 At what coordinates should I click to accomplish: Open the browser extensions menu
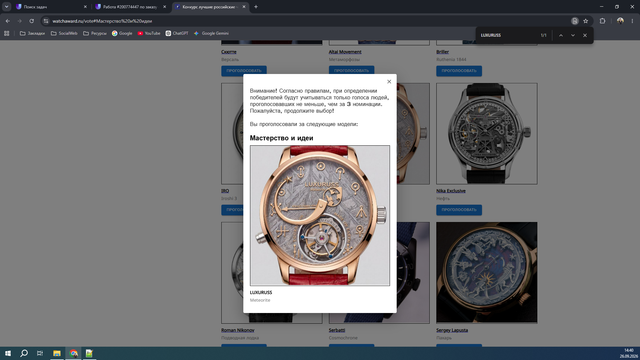602,21
